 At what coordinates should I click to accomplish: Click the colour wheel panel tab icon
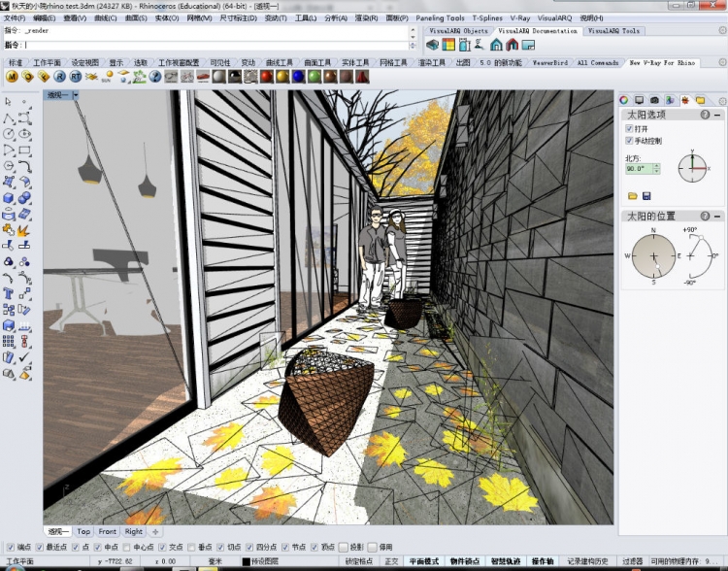625,99
